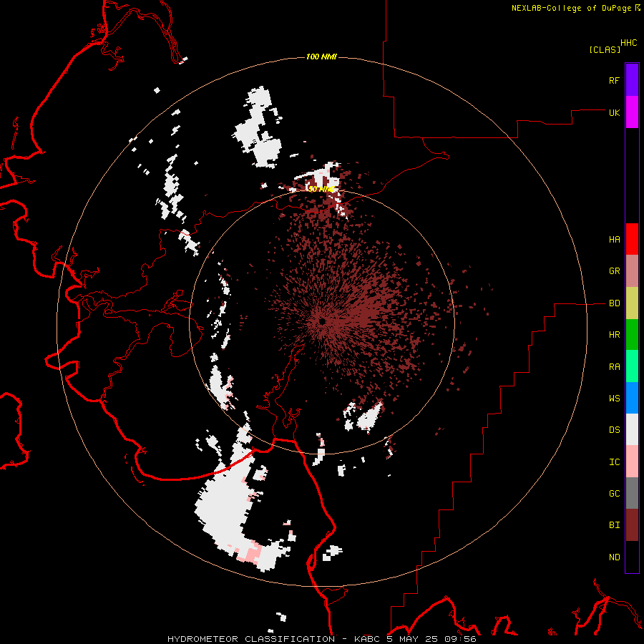Click the HA legend label
Screen dimensions: 644x644
(x=614, y=240)
